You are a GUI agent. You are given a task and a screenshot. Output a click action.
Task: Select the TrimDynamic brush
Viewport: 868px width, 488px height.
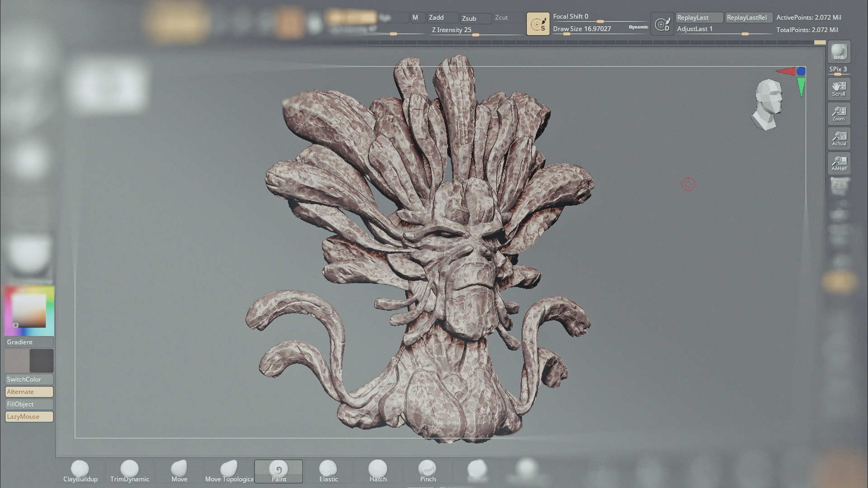point(129,472)
